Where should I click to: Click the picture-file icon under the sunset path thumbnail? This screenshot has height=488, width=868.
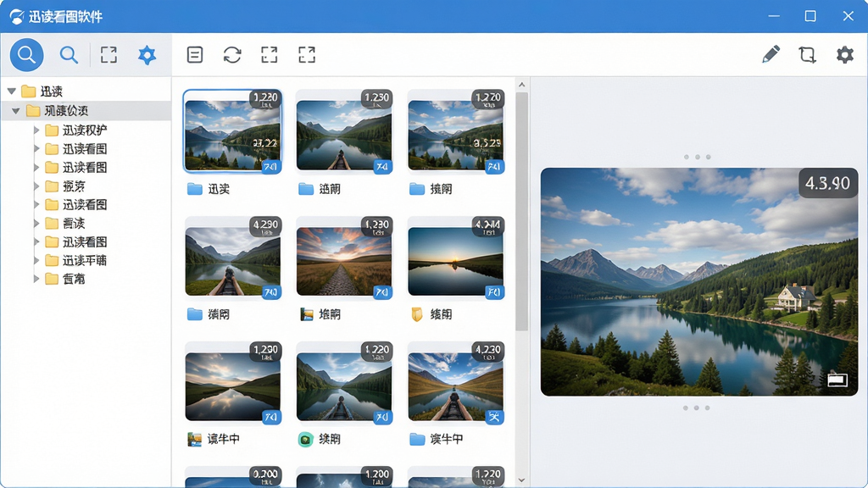307,315
